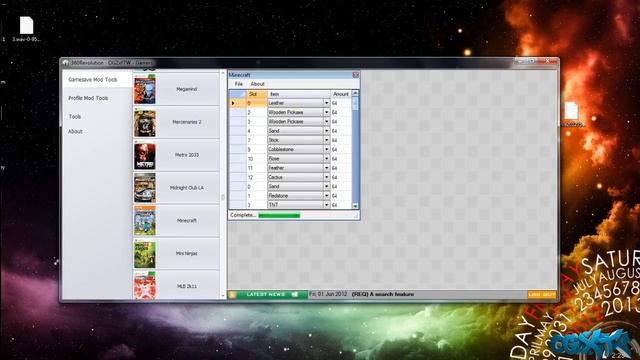Close the Minecraft editor panel
This screenshot has height=360, width=640.
(356, 75)
